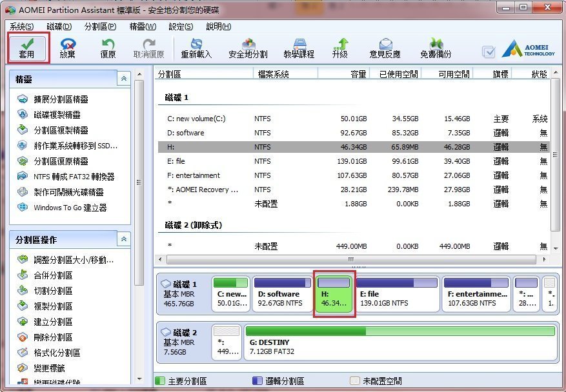Sort by the 旗標 column header
The width and height of the screenshot is (566, 392).
click(x=492, y=74)
